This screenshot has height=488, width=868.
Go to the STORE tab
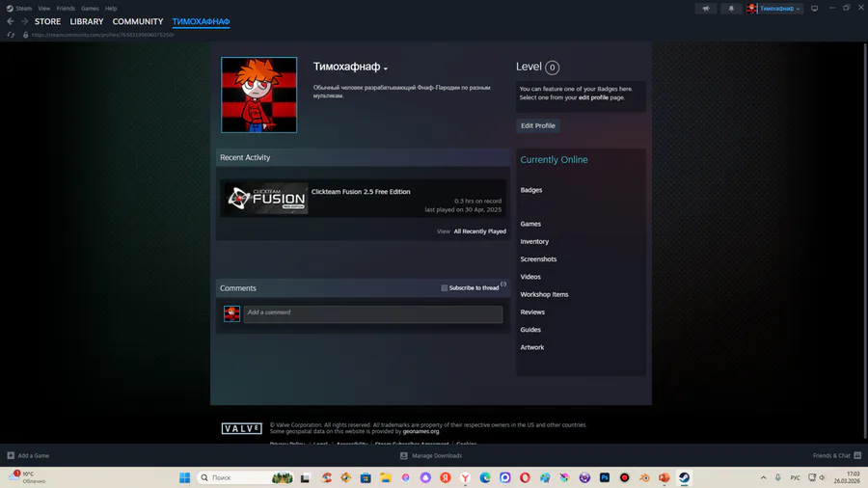point(47,21)
